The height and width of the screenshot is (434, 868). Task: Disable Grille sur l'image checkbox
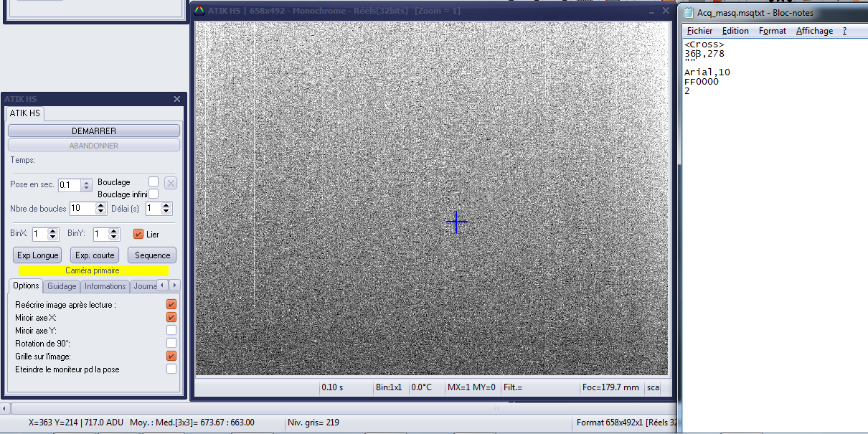pyautogui.click(x=171, y=356)
